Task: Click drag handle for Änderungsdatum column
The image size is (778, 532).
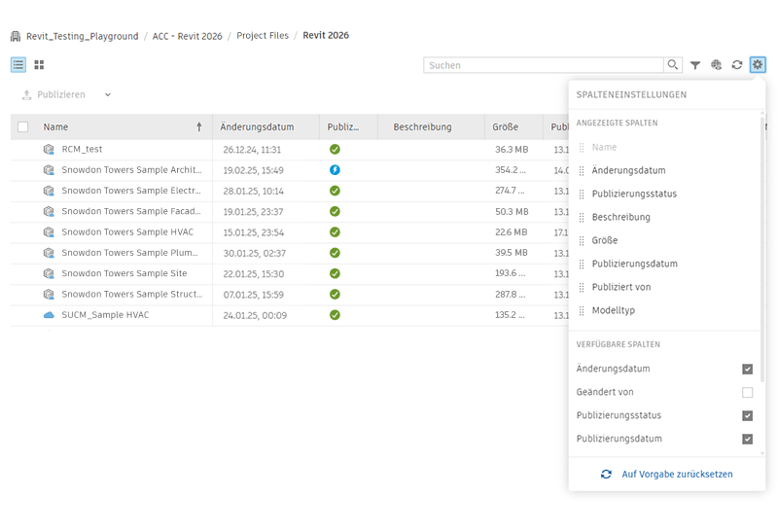Action: click(x=582, y=171)
